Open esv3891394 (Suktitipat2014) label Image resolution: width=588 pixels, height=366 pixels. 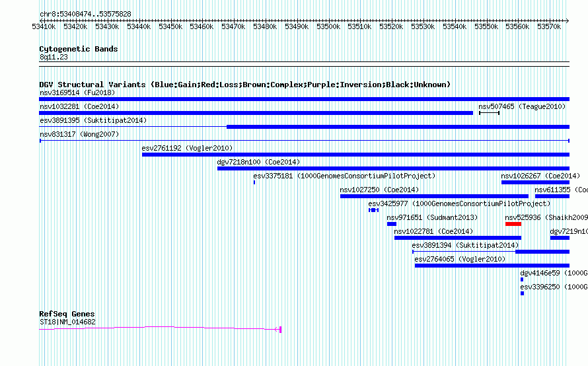coord(465,245)
